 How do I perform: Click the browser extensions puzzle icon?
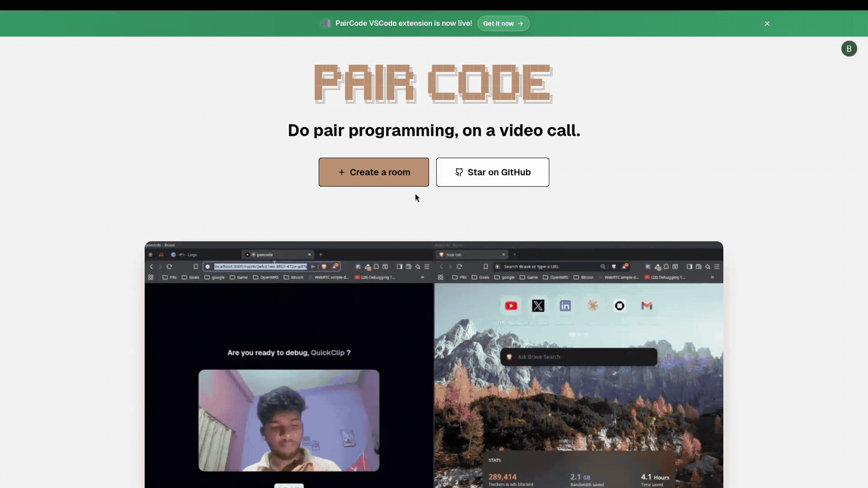point(377,267)
